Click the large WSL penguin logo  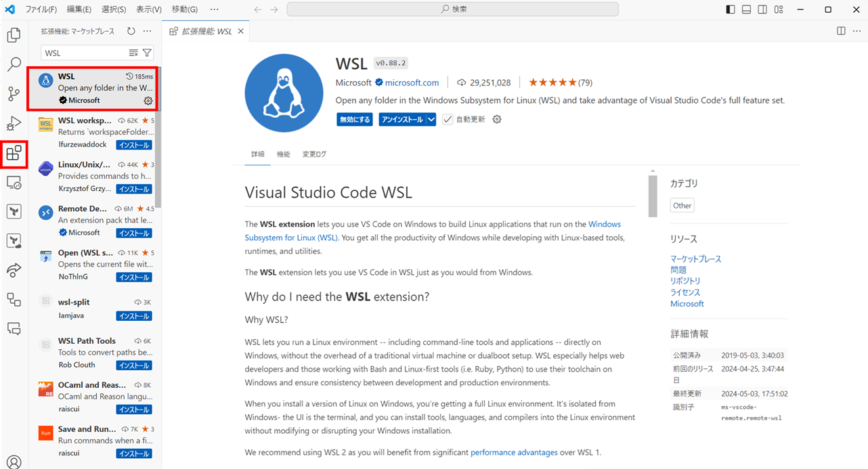(x=284, y=93)
